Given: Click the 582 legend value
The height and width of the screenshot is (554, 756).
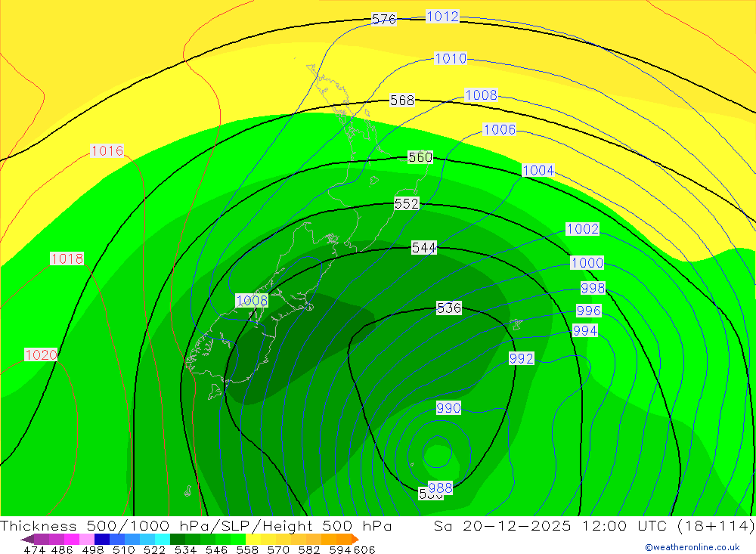Looking at the screenshot, I should pyautogui.click(x=308, y=549).
